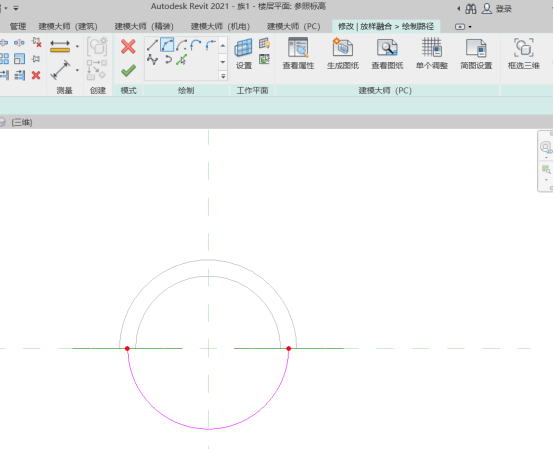
Task: Click the Pin icon
Action: tap(36, 59)
